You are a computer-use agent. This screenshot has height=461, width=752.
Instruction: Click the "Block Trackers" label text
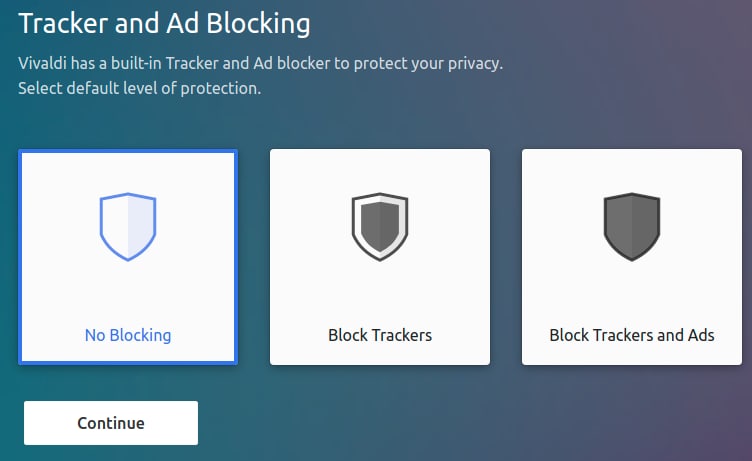coord(380,335)
